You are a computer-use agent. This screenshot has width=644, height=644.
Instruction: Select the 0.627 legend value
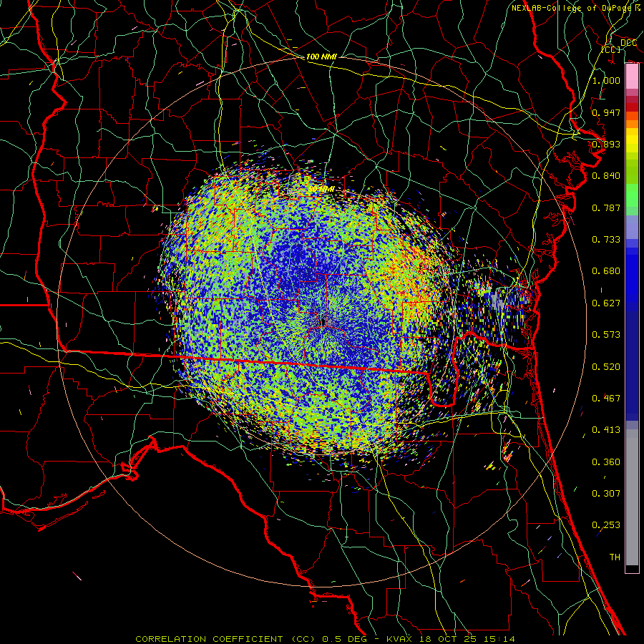pos(606,303)
